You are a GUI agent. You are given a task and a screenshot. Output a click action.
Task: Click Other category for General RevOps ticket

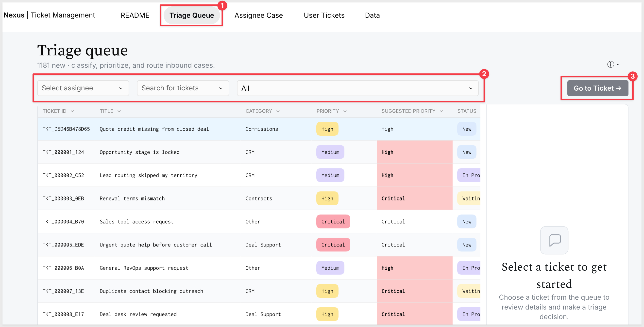(253, 268)
